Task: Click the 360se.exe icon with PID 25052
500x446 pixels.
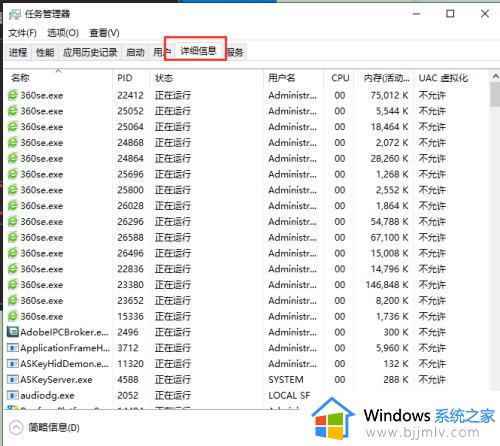Action: (13, 111)
